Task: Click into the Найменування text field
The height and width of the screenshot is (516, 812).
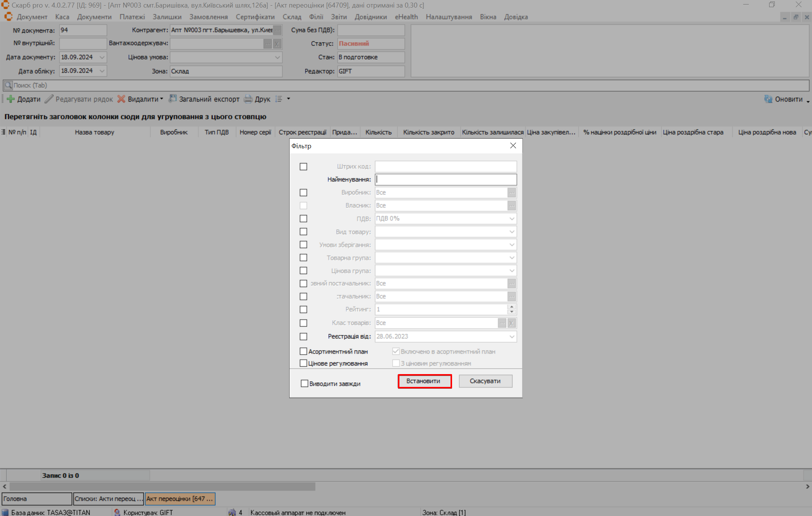Action: coord(446,180)
